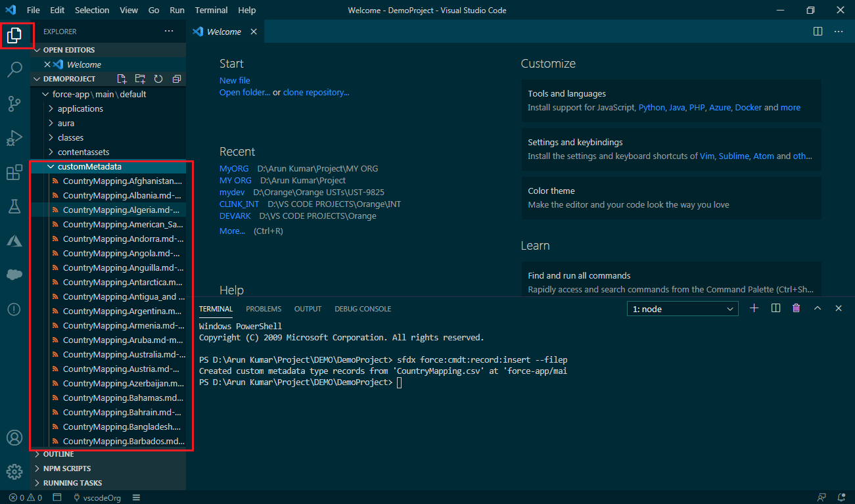
Task: Open recent project MyORG
Action: click(234, 169)
